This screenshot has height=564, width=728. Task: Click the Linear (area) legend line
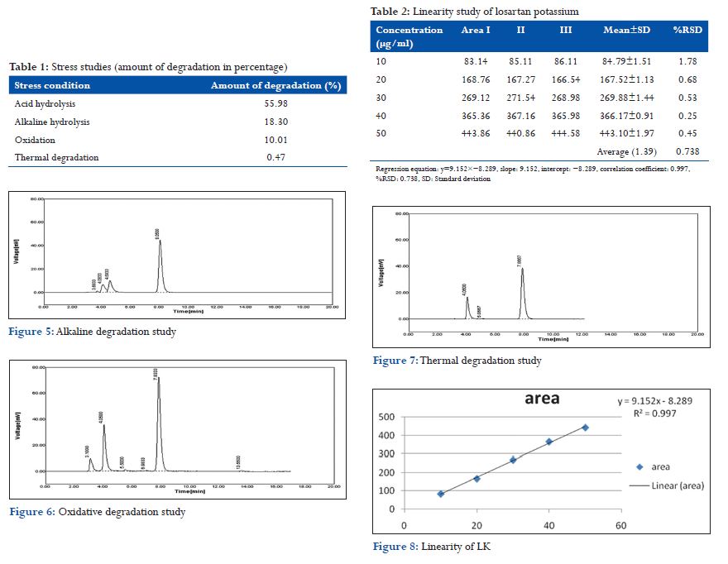pos(639,485)
